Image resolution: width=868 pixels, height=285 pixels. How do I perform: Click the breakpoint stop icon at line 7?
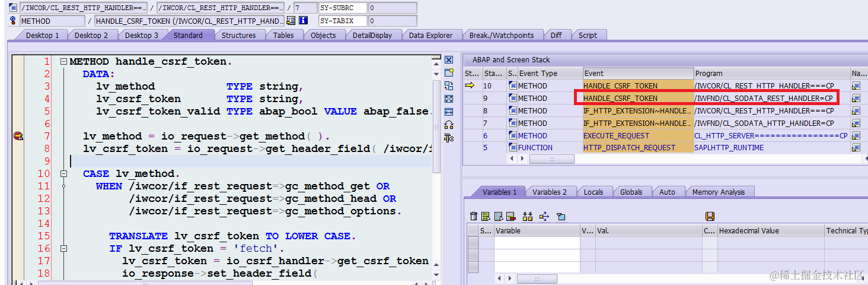click(18, 137)
